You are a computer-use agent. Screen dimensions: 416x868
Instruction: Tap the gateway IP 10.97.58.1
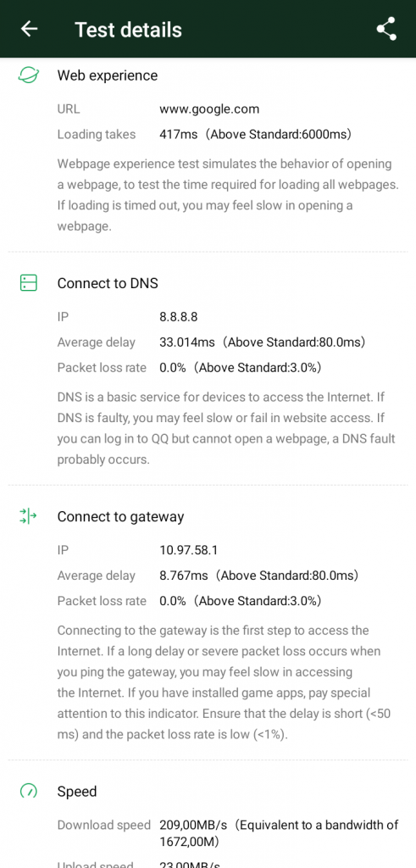pos(189,550)
